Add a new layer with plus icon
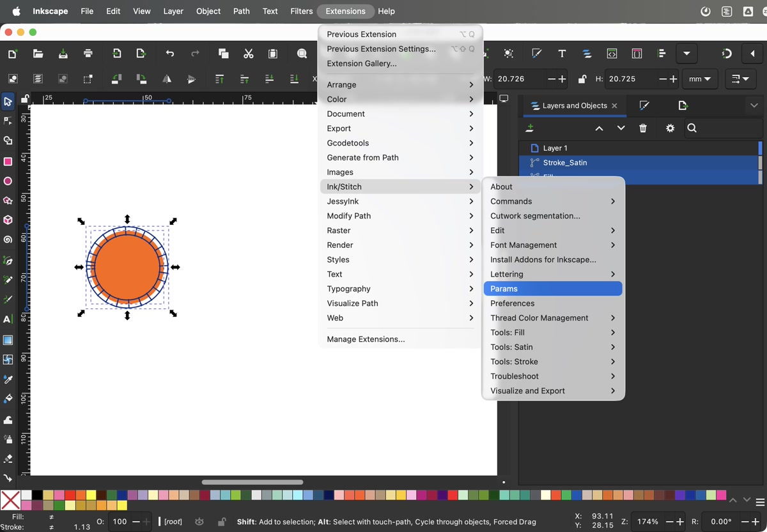The height and width of the screenshot is (532, 767). 529,128
